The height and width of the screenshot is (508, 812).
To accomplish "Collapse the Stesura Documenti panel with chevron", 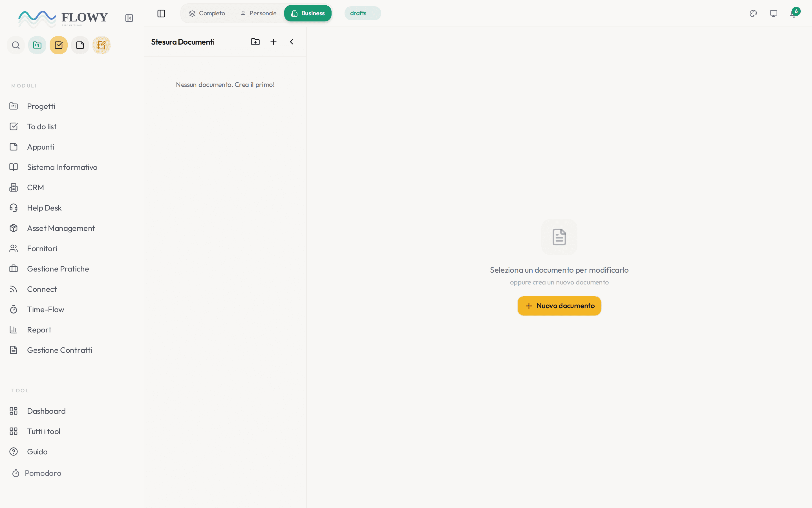I will 292,42.
